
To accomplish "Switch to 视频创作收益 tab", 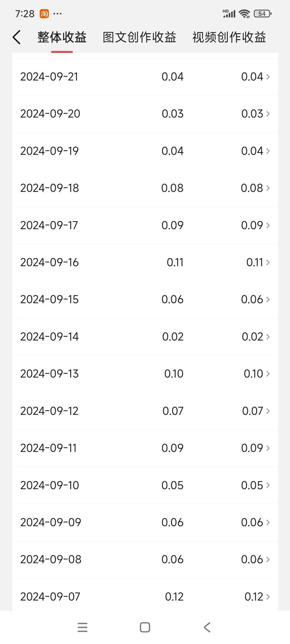I will [229, 37].
